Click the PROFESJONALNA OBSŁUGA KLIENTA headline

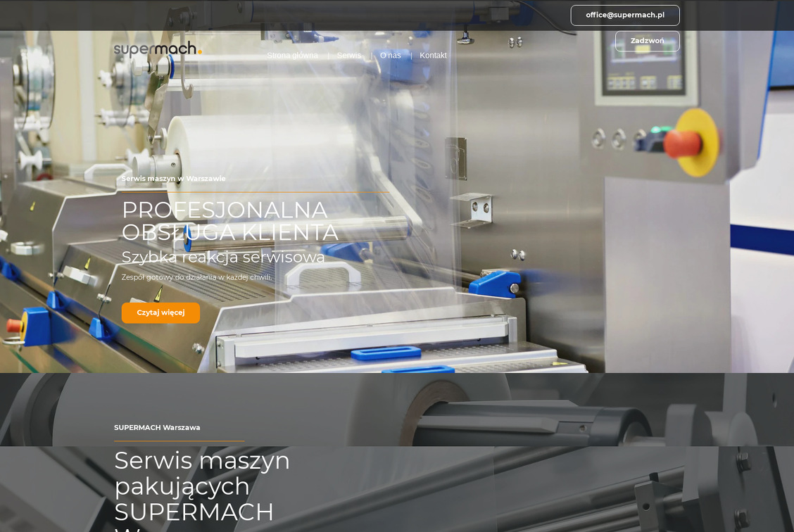point(229,221)
